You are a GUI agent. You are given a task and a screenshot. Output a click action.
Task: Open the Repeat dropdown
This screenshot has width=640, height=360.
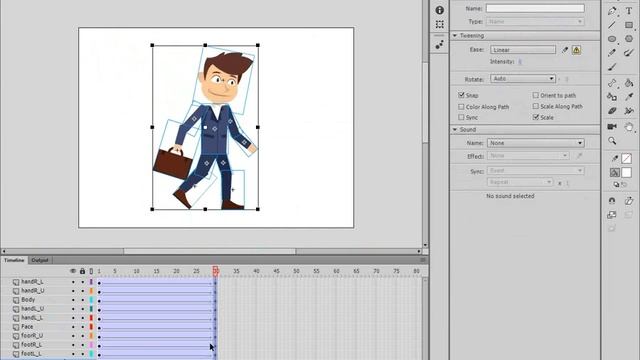point(520,182)
